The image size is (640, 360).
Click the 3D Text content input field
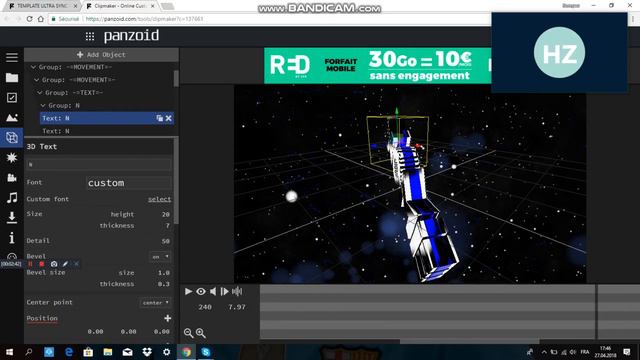tap(99, 164)
